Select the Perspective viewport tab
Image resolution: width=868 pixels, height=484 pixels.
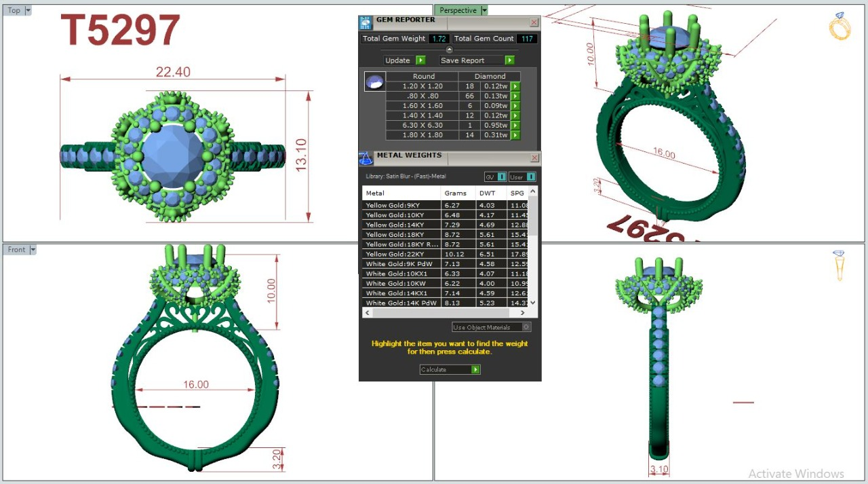coord(458,10)
